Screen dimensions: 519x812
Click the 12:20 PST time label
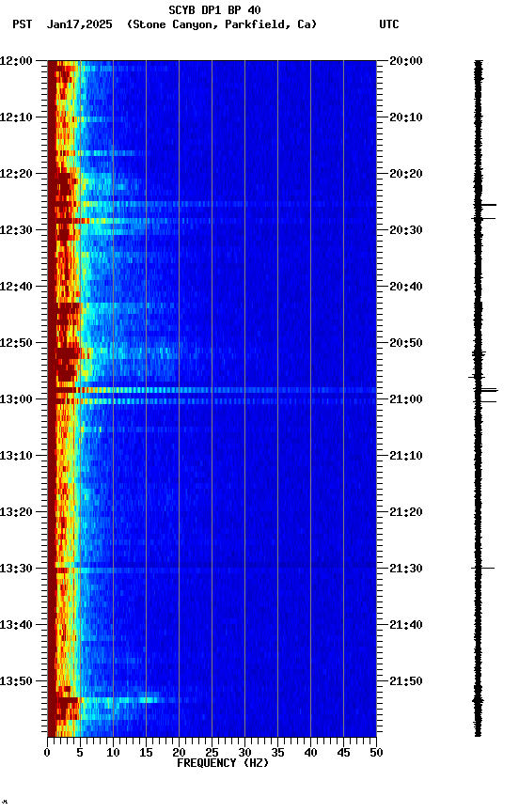tap(16, 174)
